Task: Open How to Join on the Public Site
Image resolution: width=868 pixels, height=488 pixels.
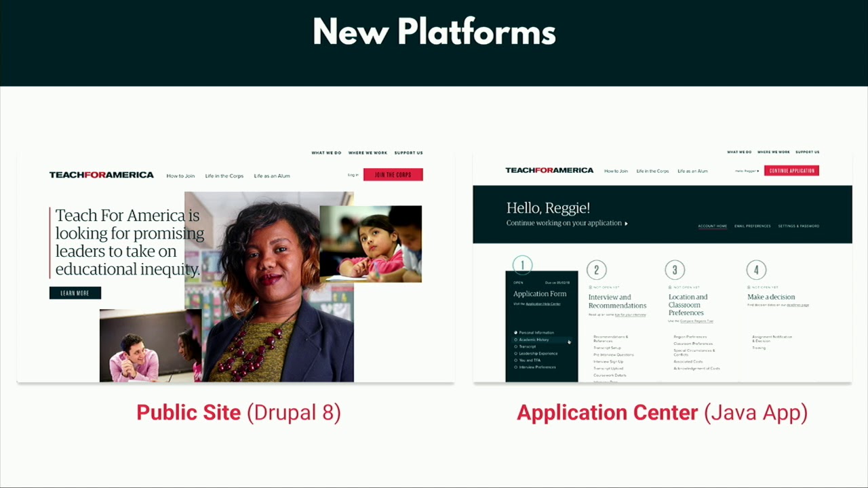Action: [x=180, y=176]
